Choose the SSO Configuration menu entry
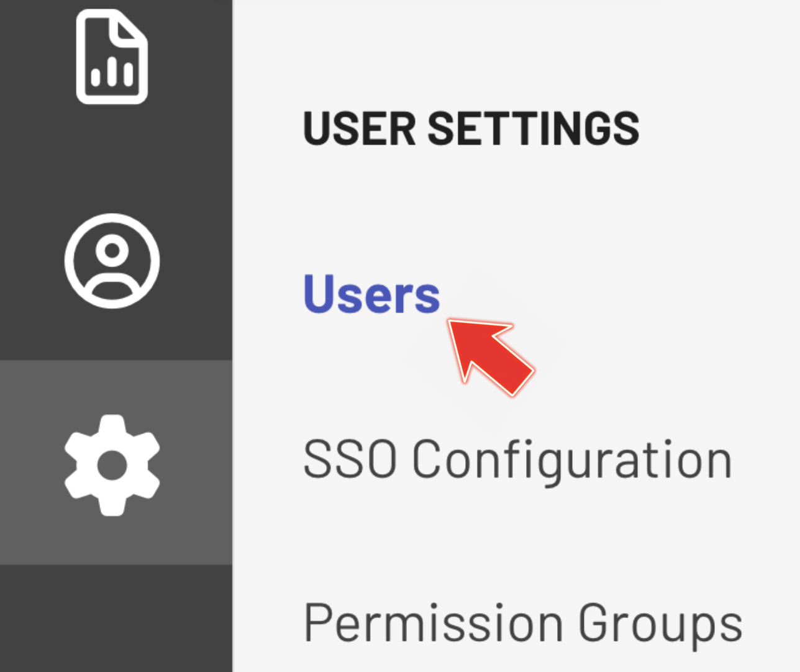Screen dimensions: 800x672 (x=517, y=460)
